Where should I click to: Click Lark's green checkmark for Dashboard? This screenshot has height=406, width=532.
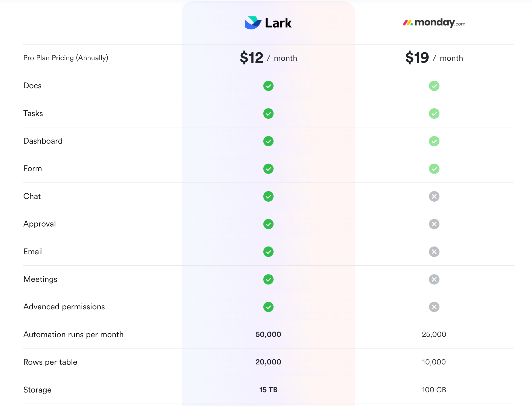point(268,141)
